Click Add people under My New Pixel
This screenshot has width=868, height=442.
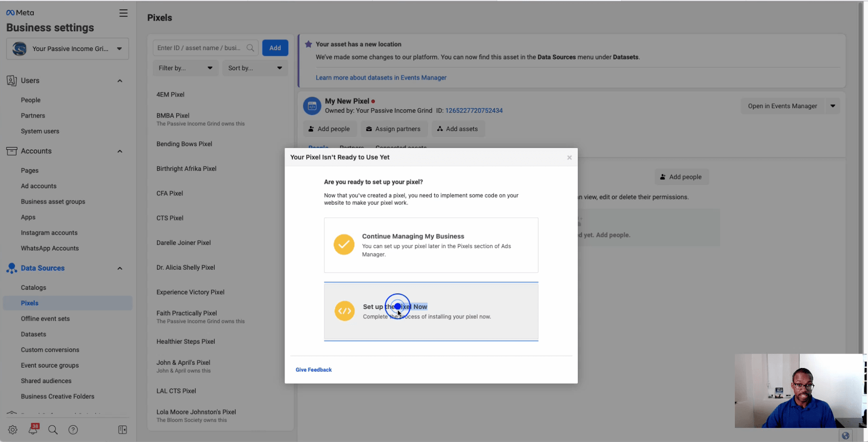pyautogui.click(x=329, y=129)
